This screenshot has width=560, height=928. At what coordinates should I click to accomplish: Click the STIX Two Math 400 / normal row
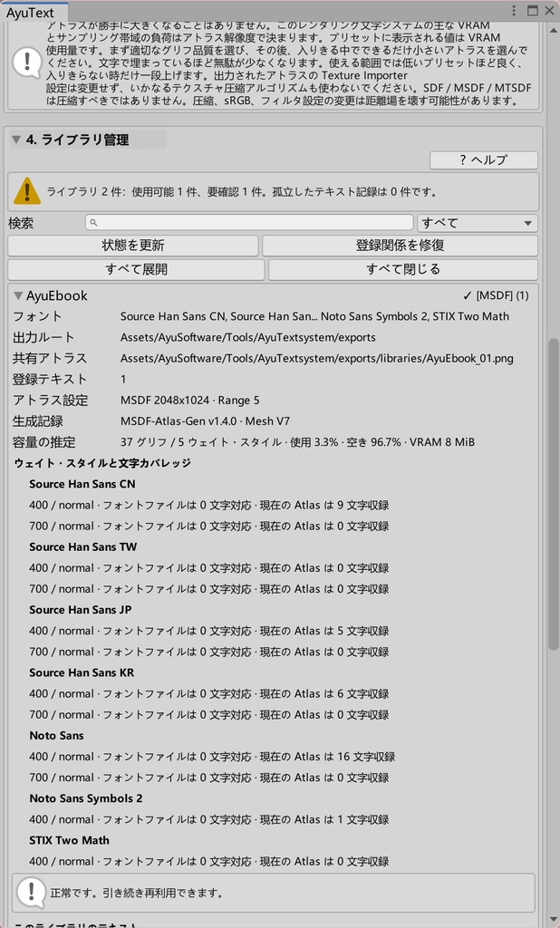(x=209, y=862)
